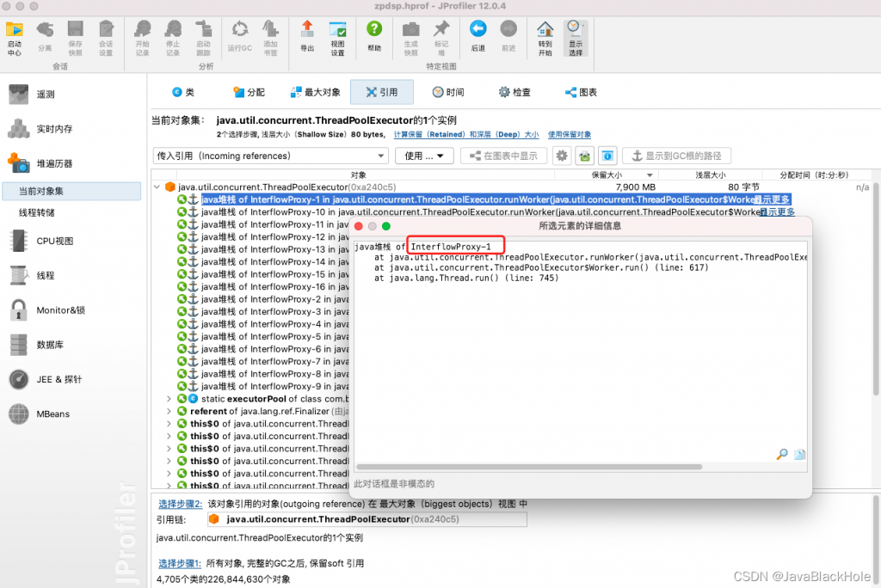The image size is (881, 588).
Task: Click the 在图表中显示 show in graph button
Action: (503, 156)
